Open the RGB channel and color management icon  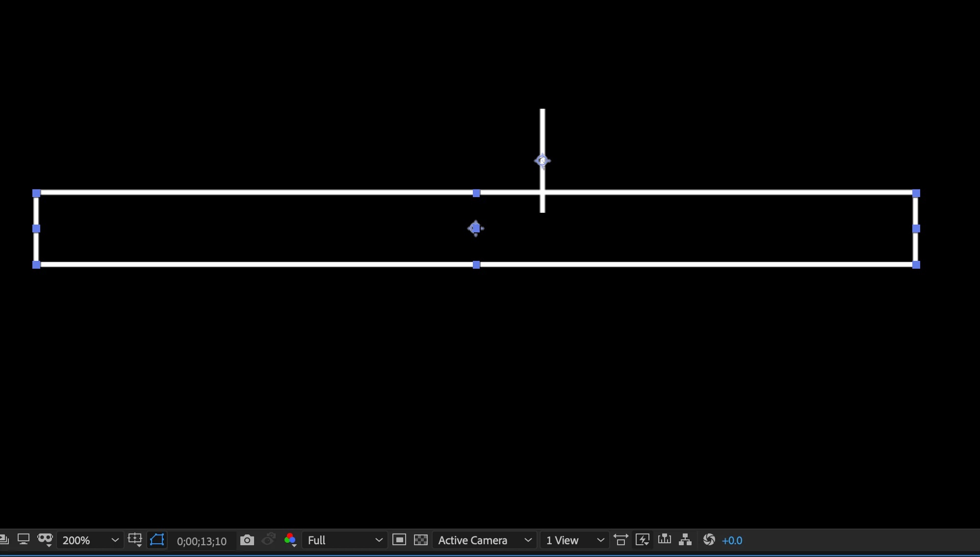point(290,540)
